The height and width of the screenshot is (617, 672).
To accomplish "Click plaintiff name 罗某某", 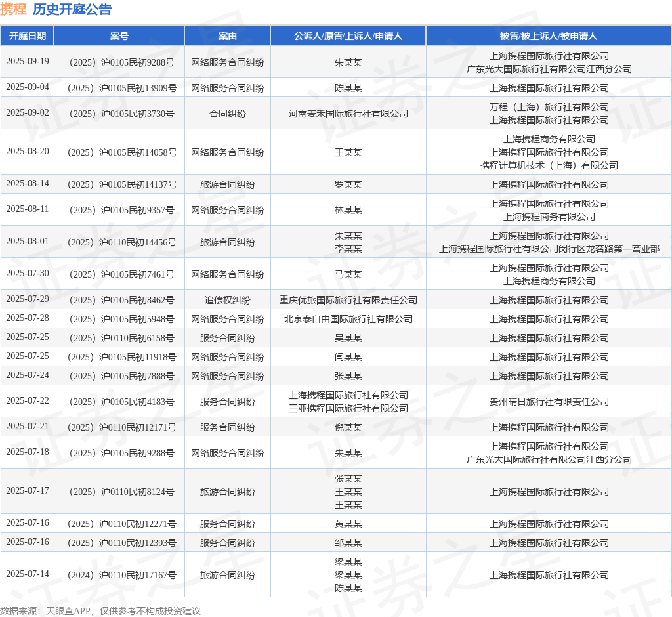I will click(x=348, y=184).
